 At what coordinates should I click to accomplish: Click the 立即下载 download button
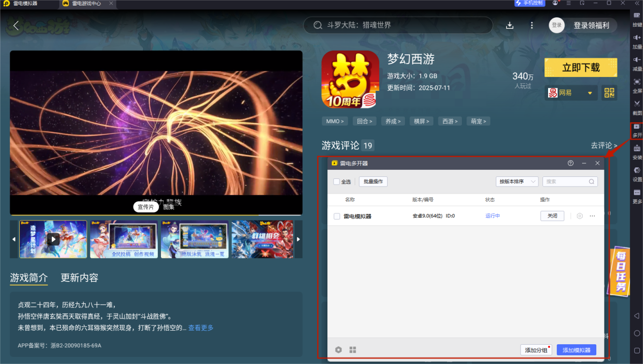[x=580, y=67]
